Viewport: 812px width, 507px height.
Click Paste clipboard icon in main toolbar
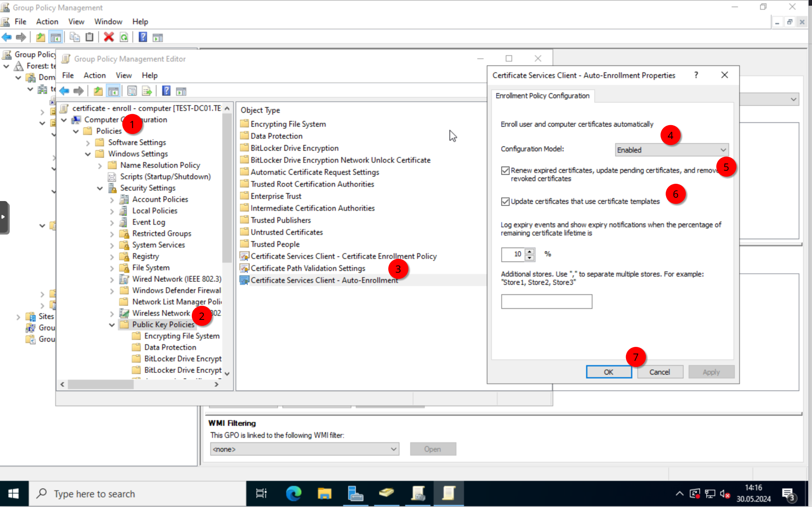[89, 38]
